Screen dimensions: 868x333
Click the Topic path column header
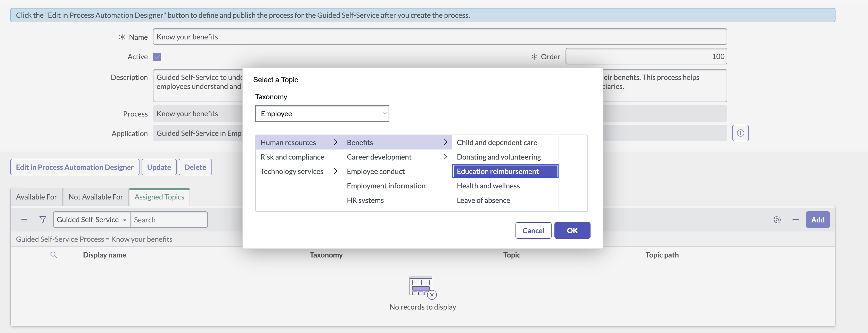[662, 255]
